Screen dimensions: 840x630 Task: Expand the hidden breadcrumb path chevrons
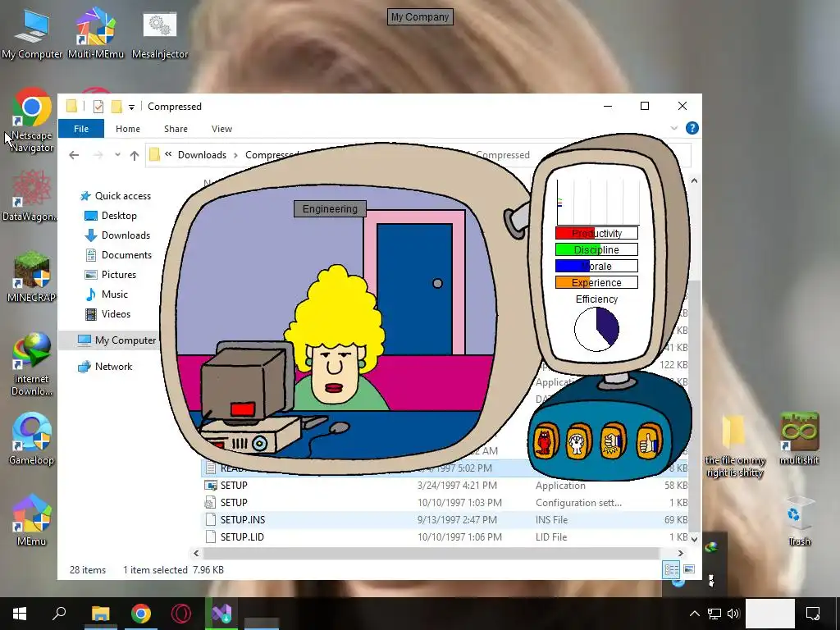[168, 154]
